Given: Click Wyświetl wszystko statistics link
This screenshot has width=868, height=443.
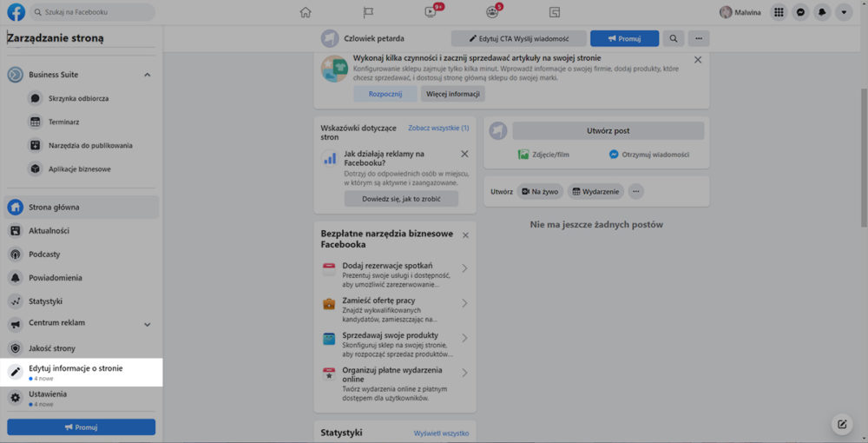Looking at the screenshot, I should pos(441,433).
